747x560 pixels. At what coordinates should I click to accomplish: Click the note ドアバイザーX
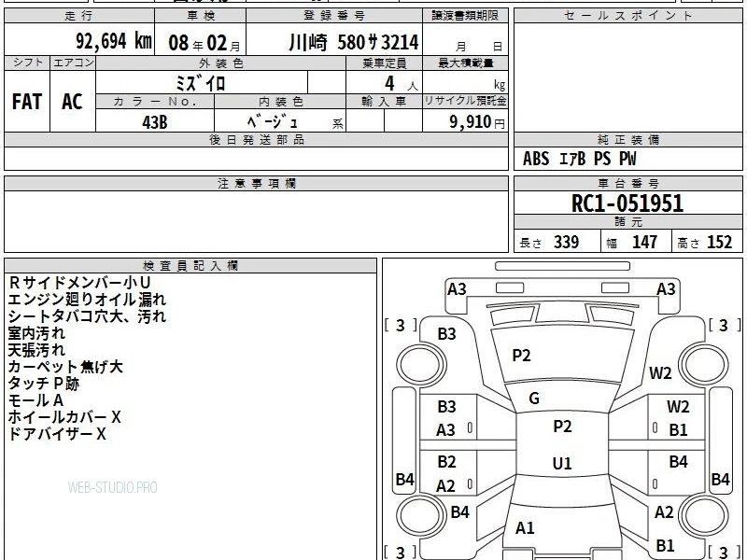(57, 434)
